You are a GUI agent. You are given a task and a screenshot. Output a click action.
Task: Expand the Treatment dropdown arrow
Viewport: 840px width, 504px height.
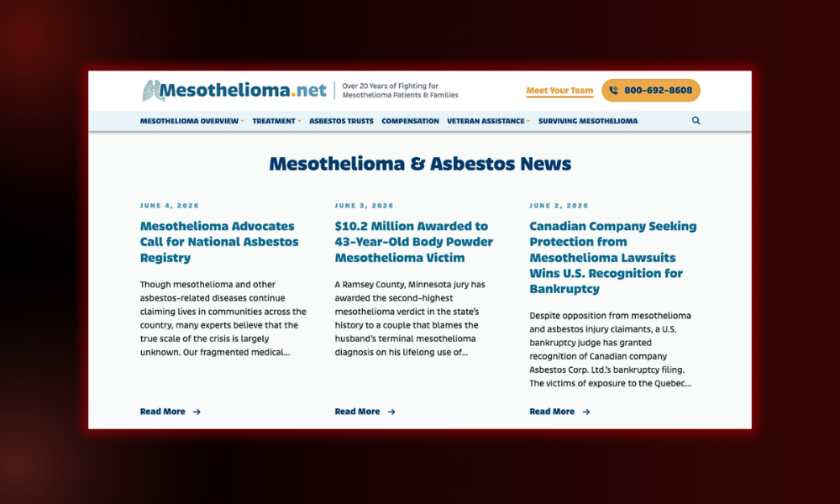point(300,121)
